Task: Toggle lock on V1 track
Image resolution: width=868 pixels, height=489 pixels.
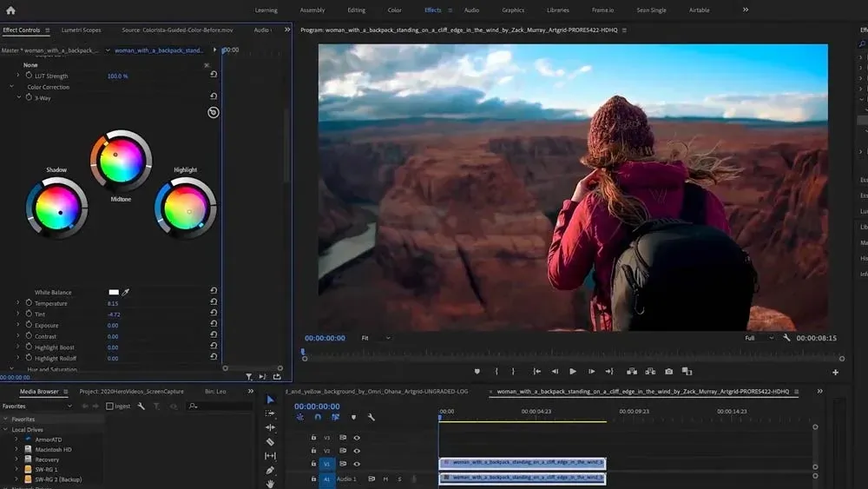Action: (313, 464)
